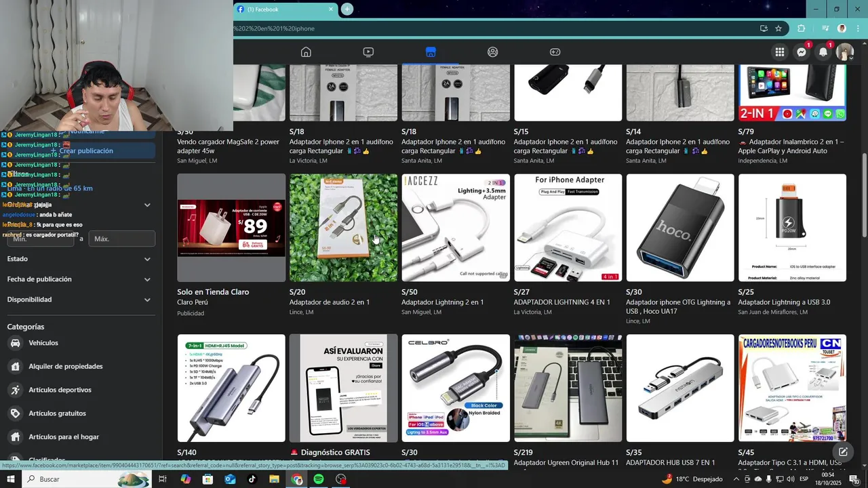Screen dimensions: 868x488
Task: Open File Explorer from taskbar
Action: tap(274, 479)
